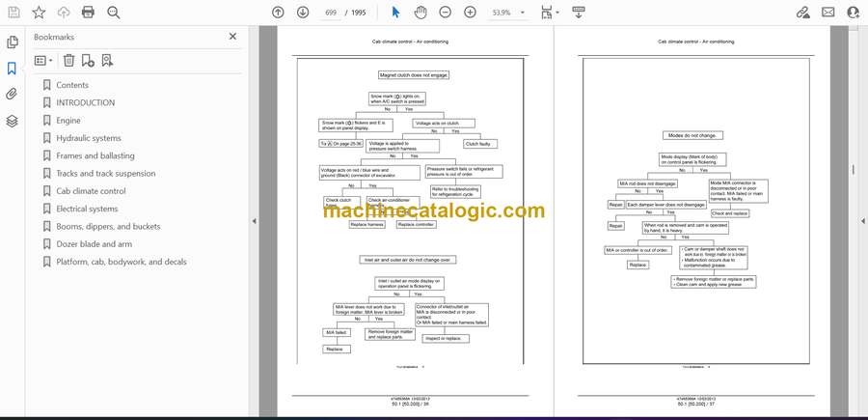Click 'Magnet clutch does not engage' box
This screenshot has width=868, height=420.
click(x=414, y=74)
